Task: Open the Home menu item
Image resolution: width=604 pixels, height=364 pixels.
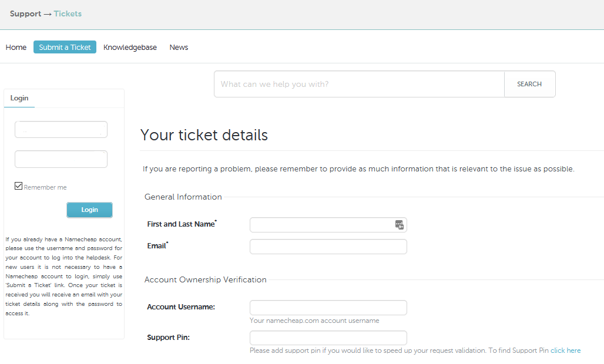Action: click(x=16, y=48)
